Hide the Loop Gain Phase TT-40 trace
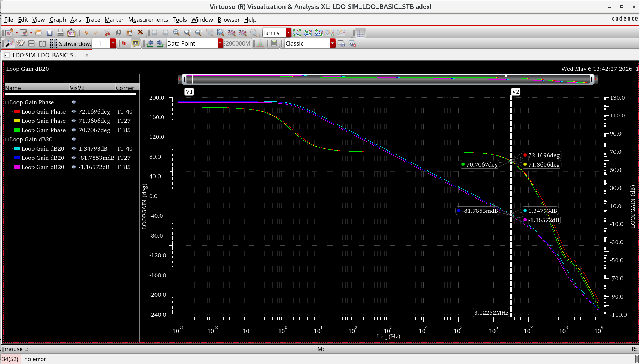Screen dimensions: 639x364 click(x=74, y=111)
